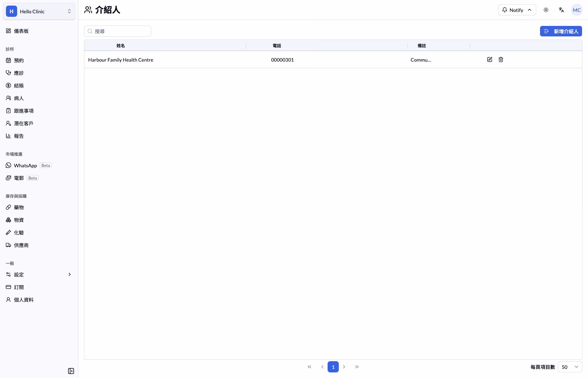Viewport: 588px width, 378px height.
Task: Open 報告 reports page
Action: pyautogui.click(x=39, y=136)
